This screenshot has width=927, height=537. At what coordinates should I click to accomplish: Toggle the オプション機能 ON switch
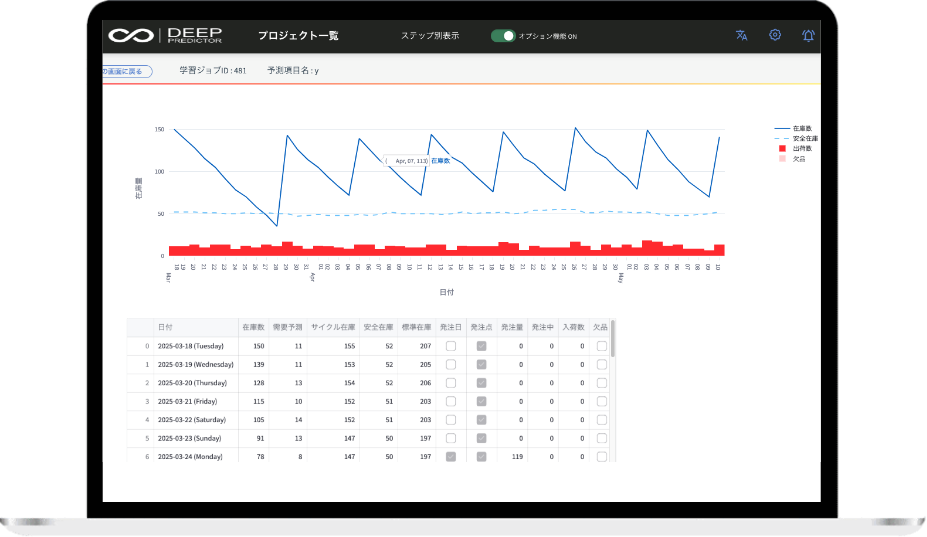point(503,36)
